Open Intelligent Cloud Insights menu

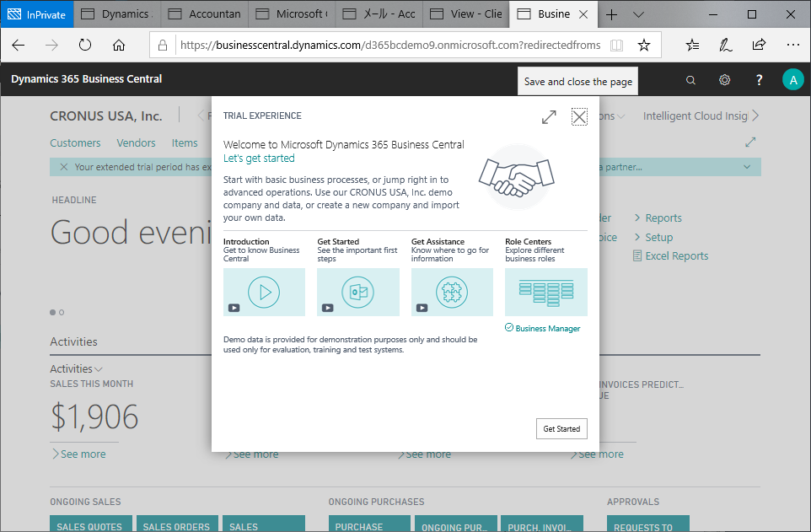click(x=696, y=116)
